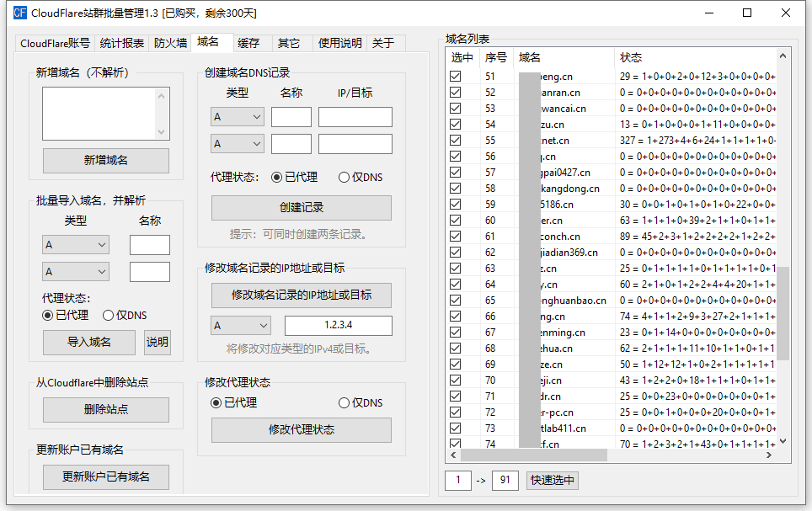Viewport: 812px width, 511px height.
Task: Switch to the 统计报表 tab
Action: point(121,43)
